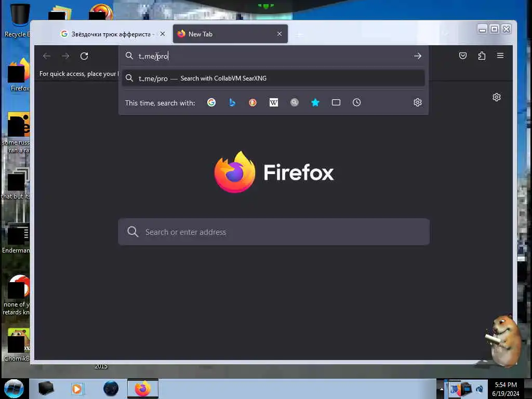Personalize new tab with gear icon
532x399 pixels.
coord(496,97)
